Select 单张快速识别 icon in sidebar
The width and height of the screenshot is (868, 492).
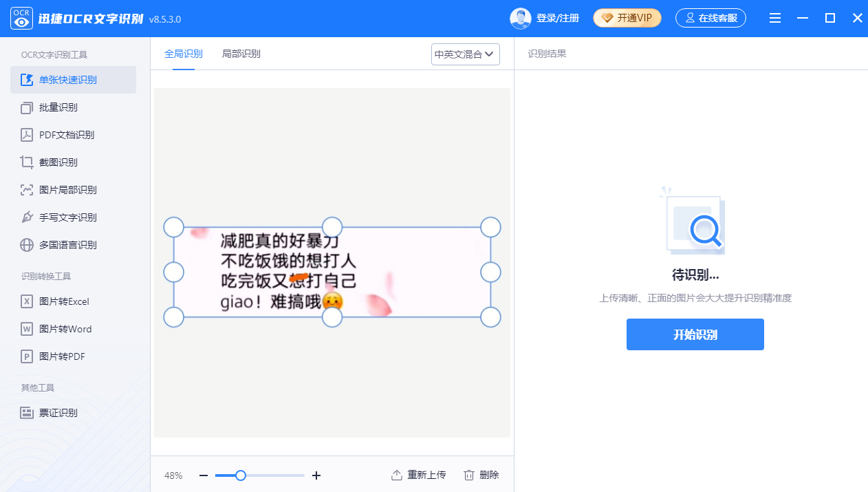[x=27, y=80]
